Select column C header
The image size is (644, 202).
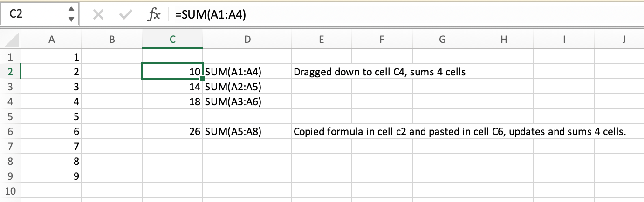tap(172, 40)
